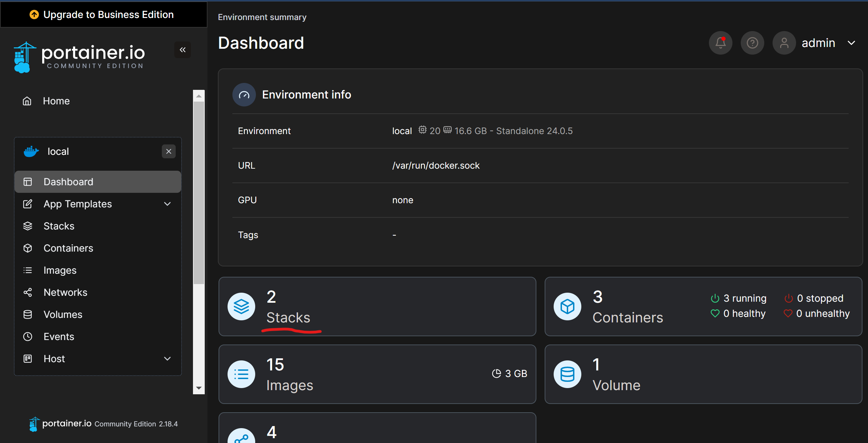Viewport: 868px width, 443px height.
Task: Navigate to the Home page
Action: pos(56,101)
